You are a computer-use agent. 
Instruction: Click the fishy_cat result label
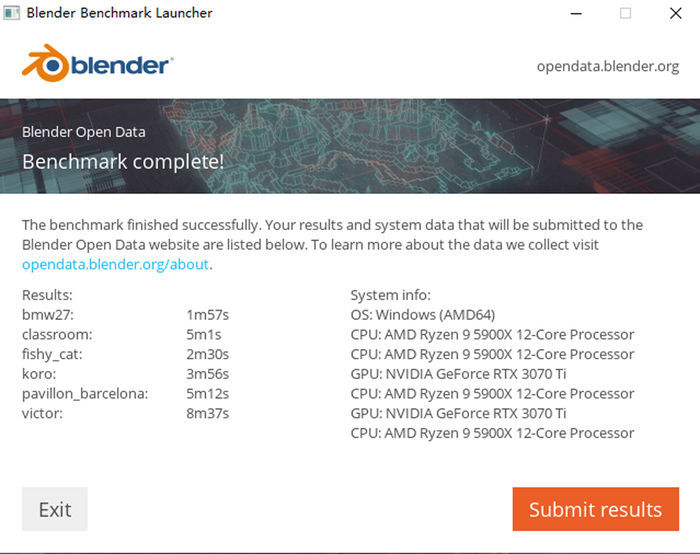pyautogui.click(x=52, y=354)
